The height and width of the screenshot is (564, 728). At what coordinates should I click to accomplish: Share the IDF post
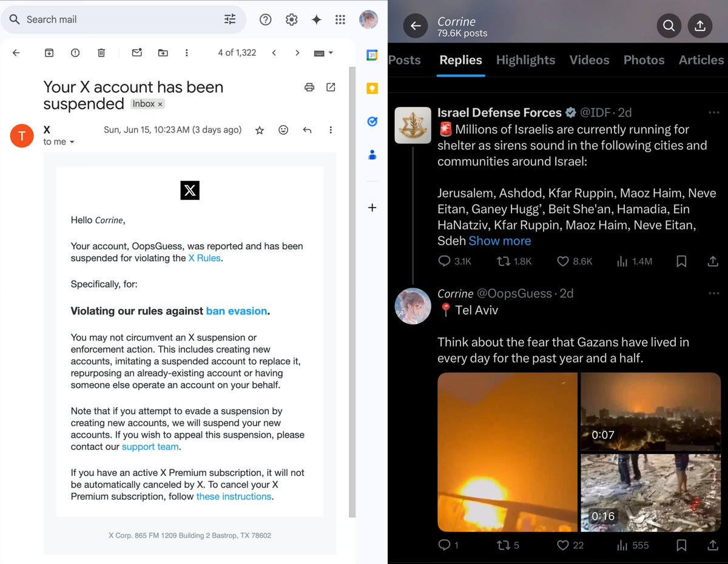[713, 261]
